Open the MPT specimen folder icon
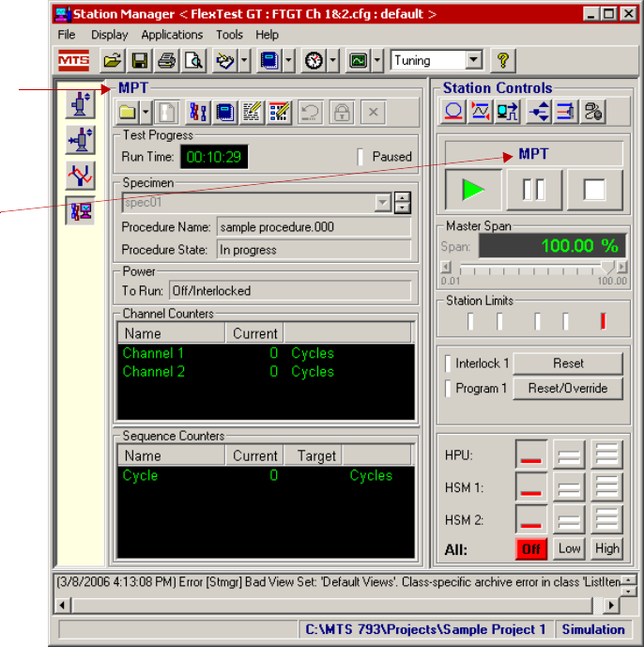Viewport: 644px width, 647px height. click(x=128, y=113)
